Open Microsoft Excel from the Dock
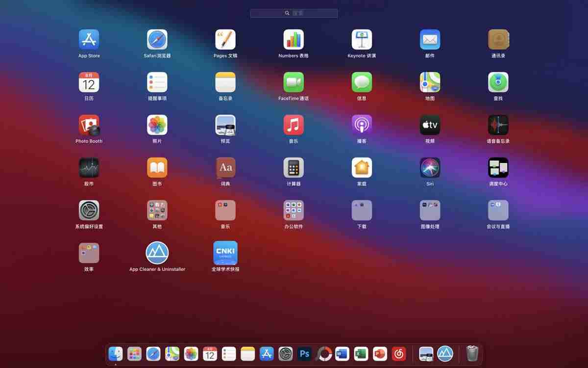 [x=361, y=354]
